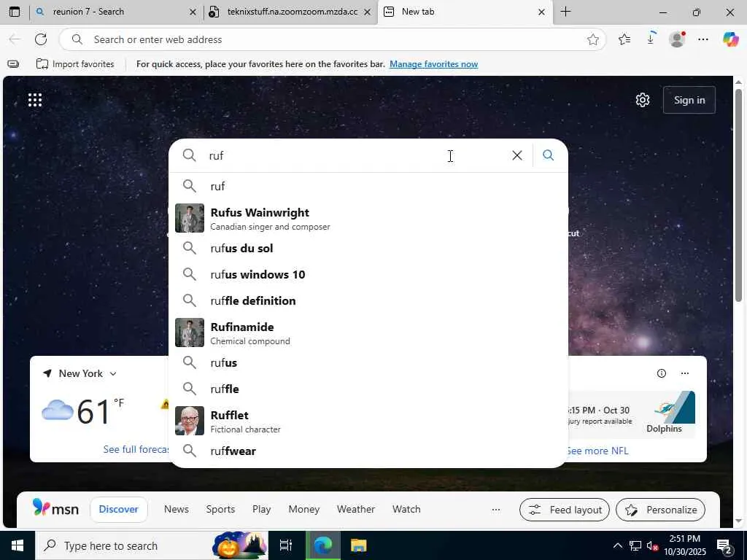Open the Sports feed tab

[x=220, y=510]
